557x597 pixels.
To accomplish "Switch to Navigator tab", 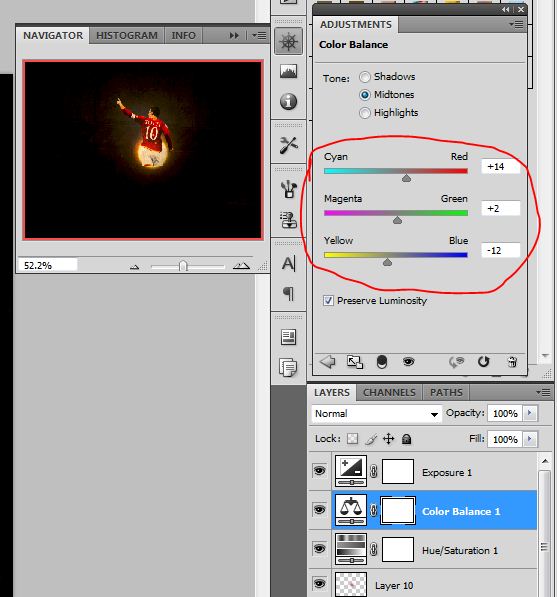I will pyautogui.click(x=53, y=35).
